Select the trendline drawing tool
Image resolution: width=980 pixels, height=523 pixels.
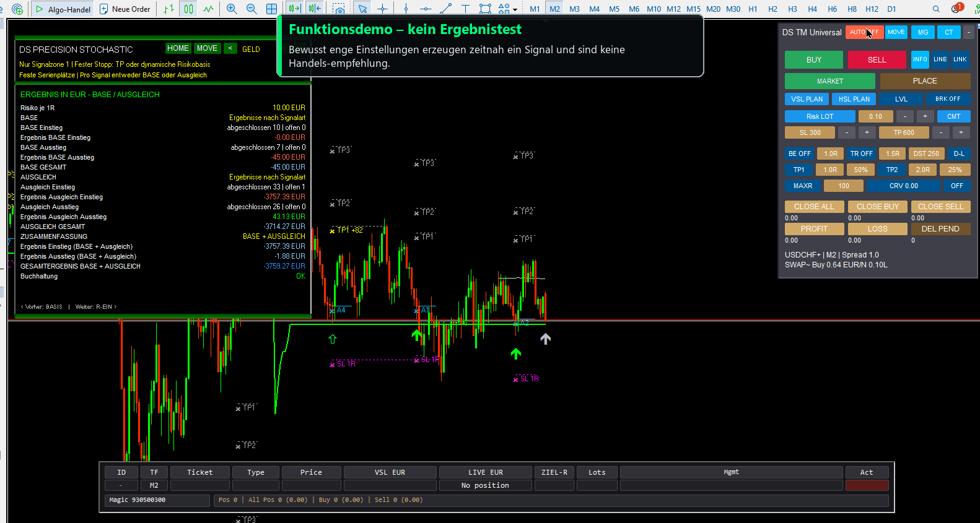(x=445, y=9)
